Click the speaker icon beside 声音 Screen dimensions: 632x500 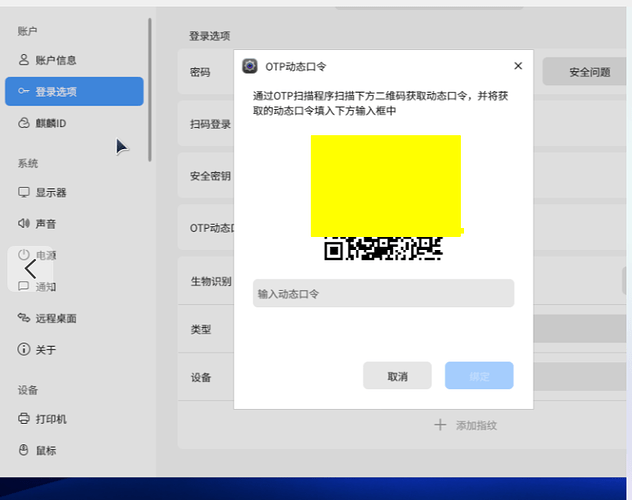click(24, 223)
